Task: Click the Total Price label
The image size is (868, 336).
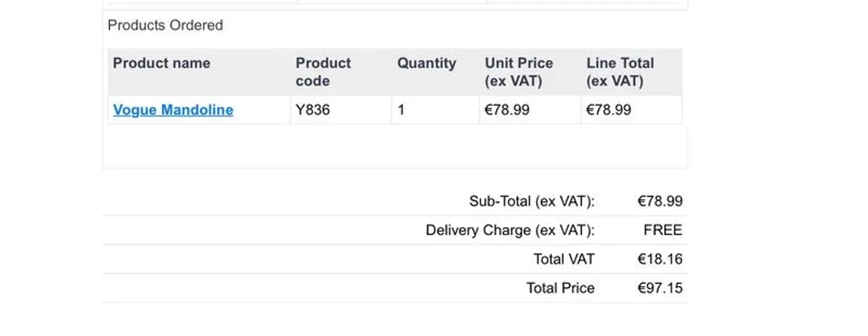Action: point(561,288)
